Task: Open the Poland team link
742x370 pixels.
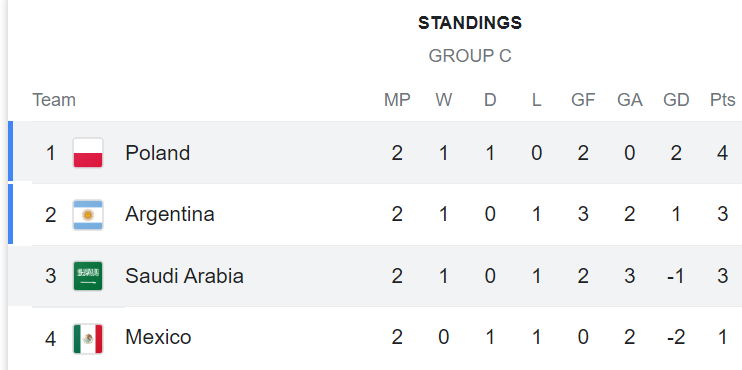Action: tap(158, 153)
